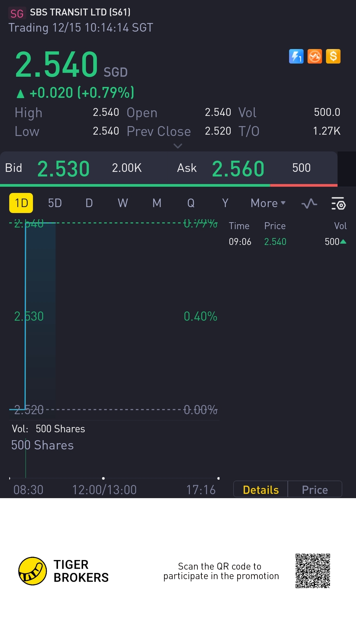356x644 pixels.
Task: Switch to the weekly W chart
Action: click(123, 203)
